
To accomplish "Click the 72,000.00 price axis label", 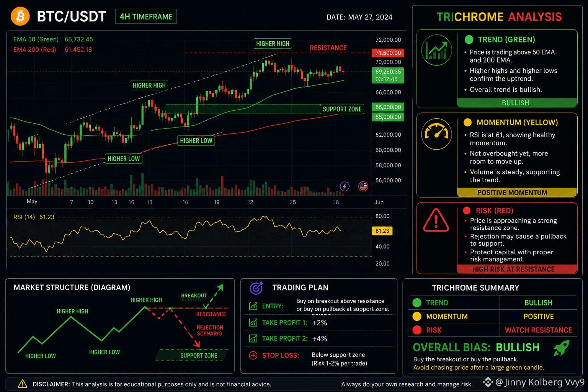I will [388, 40].
